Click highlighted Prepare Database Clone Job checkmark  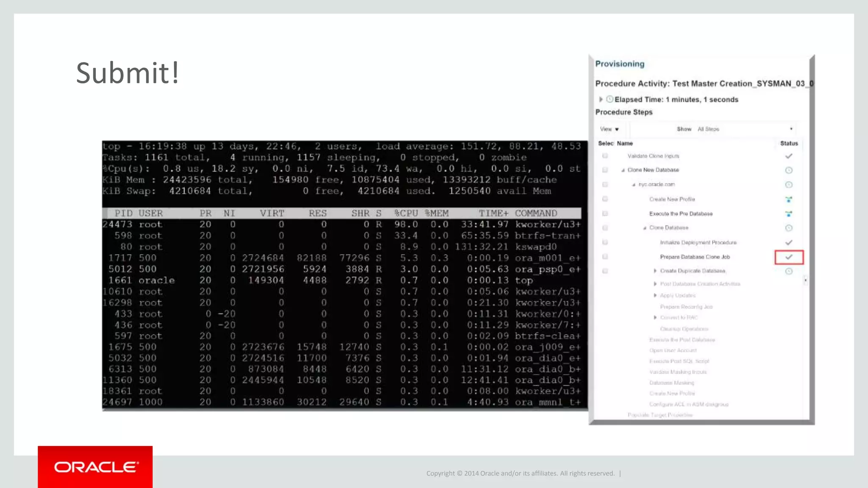pyautogui.click(x=789, y=257)
